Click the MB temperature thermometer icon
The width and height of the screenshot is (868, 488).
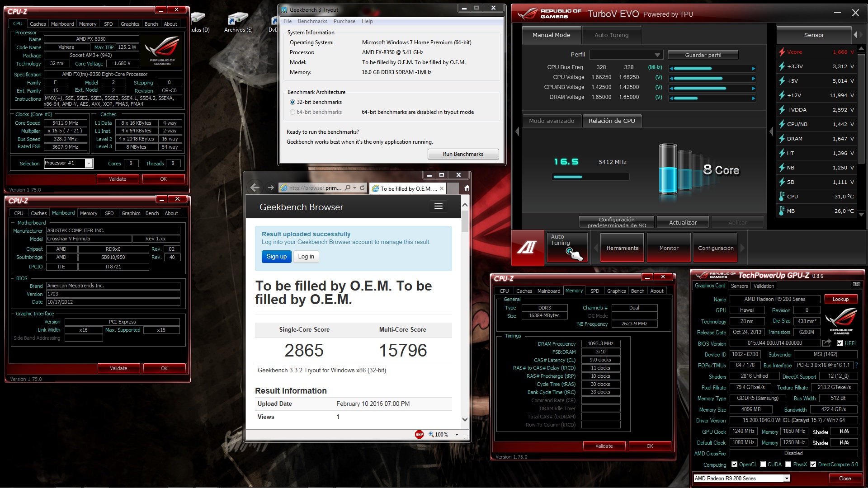coord(782,211)
